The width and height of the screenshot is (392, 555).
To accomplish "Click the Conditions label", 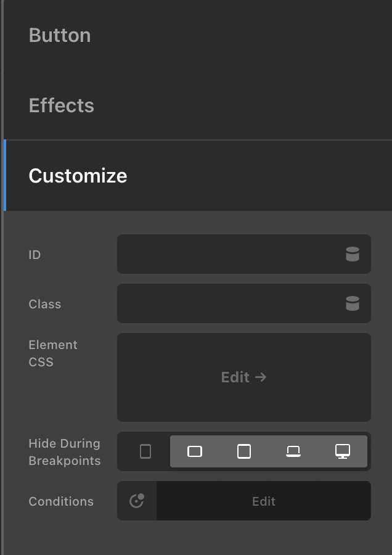I will coord(61,501).
